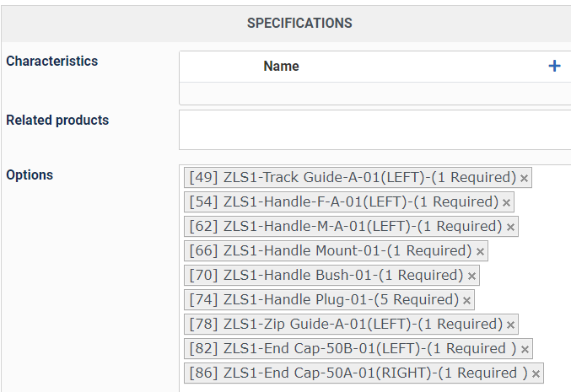Click the SPECIFICATIONS section header
This screenshot has width=571, height=392.
click(299, 23)
